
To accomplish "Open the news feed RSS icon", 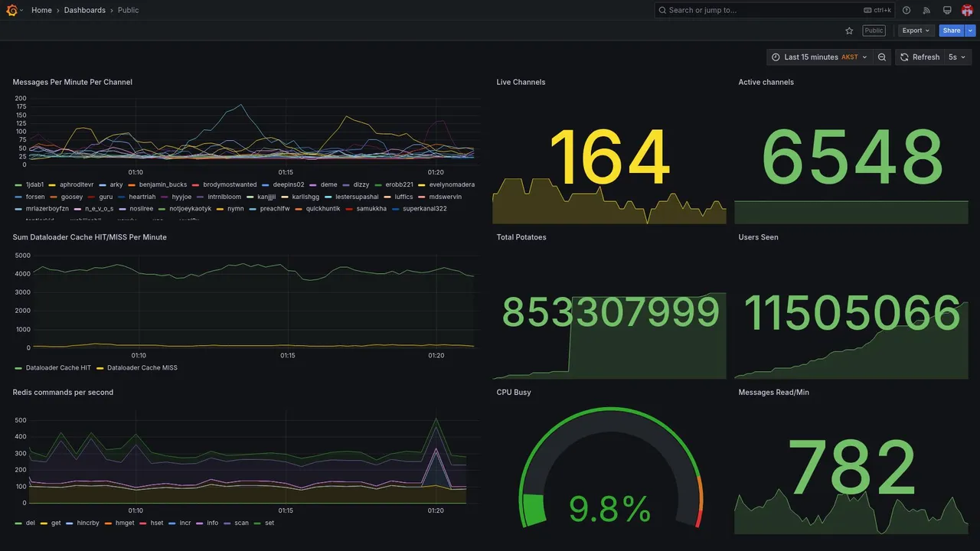I will point(926,10).
